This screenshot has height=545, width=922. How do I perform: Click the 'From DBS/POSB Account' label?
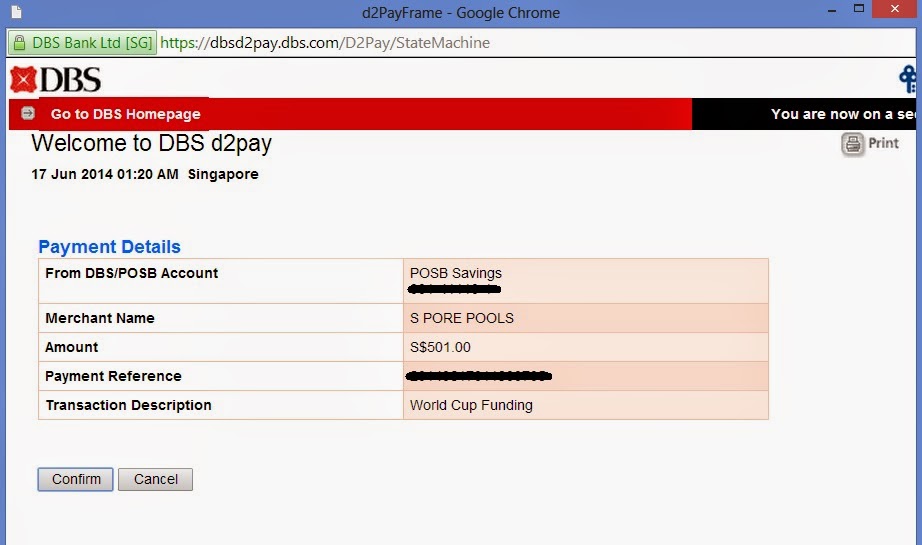click(132, 273)
